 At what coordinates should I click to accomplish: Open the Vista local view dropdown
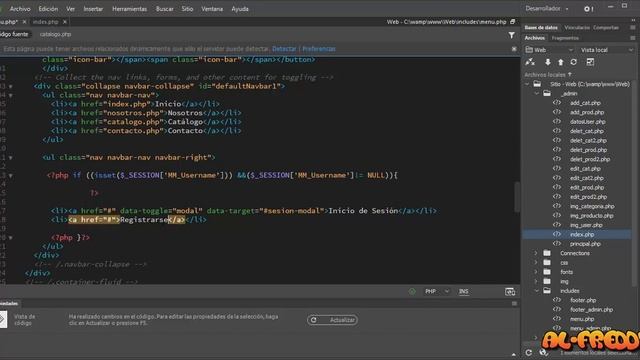click(x=606, y=50)
